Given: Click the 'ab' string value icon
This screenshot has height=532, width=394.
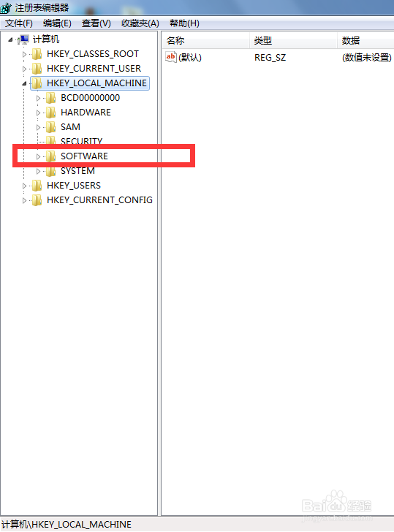Looking at the screenshot, I should point(171,57).
